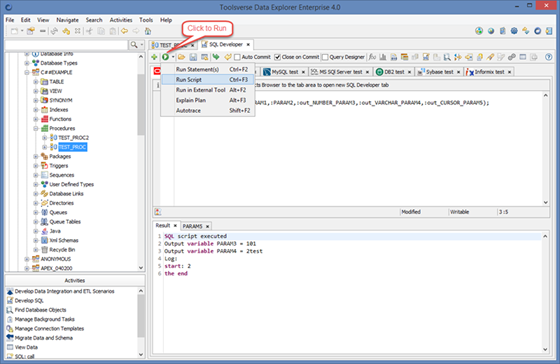Click Find Database Objects activity
The height and width of the screenshot is (364, 560).
point(40,310)
